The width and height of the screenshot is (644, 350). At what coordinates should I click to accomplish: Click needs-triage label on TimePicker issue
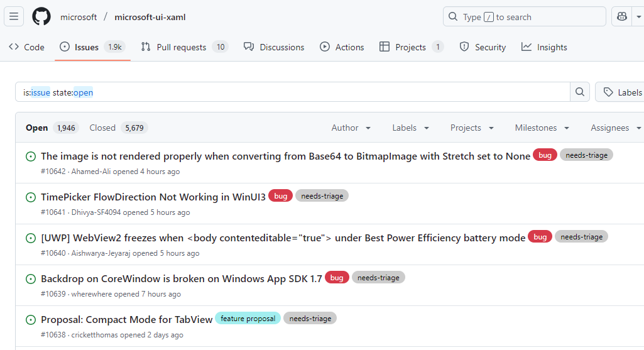click(x=322, y=196)
